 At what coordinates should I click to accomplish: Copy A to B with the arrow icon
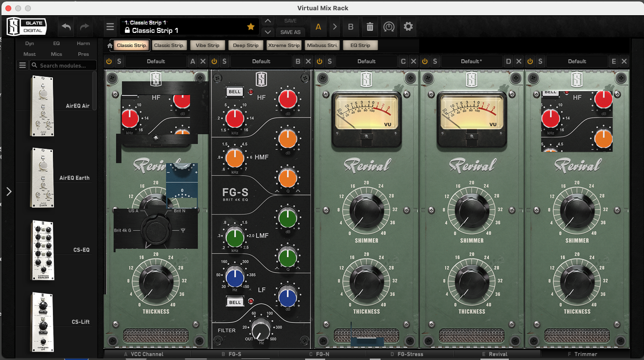(334, 27)
